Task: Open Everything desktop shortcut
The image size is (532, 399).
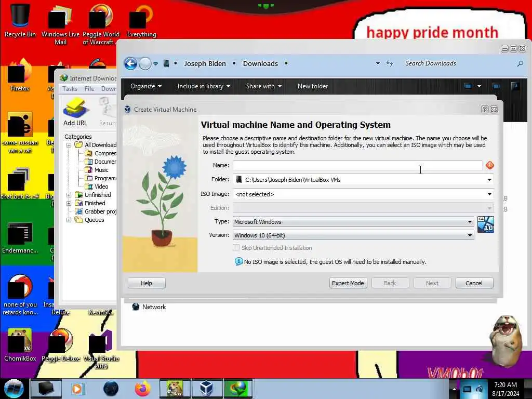Action: pyautogui.click(x=141, y=20)
